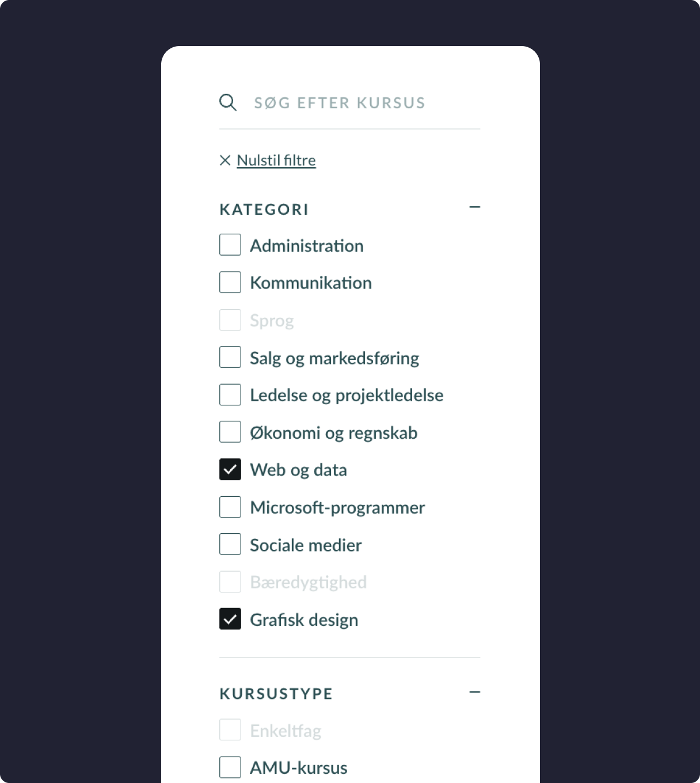This screenshot has height=783, width=700.
Task: Toggle the Microsoft-programmer checkbox
Action: pyautogui.click(x=230, y=507)
